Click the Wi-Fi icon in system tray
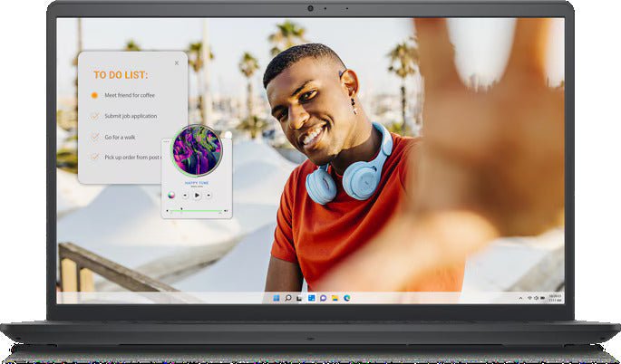Image resolution: width=621 pixels, height=364 pixels. click(x=531, y=297)
